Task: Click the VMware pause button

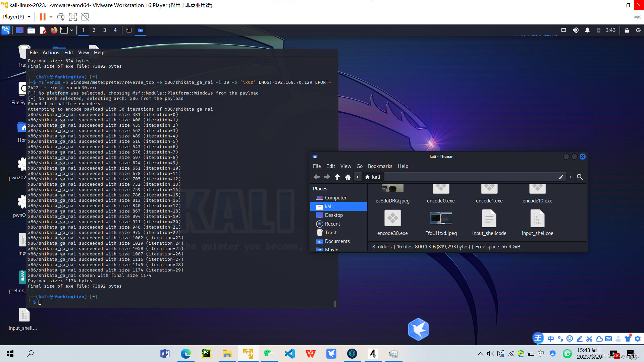Action: coord(43,17)
